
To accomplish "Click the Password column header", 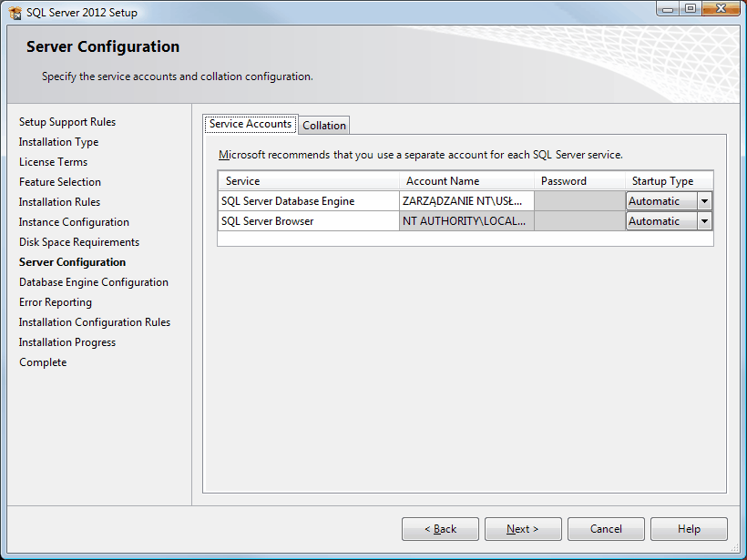I will pos(579,181).
